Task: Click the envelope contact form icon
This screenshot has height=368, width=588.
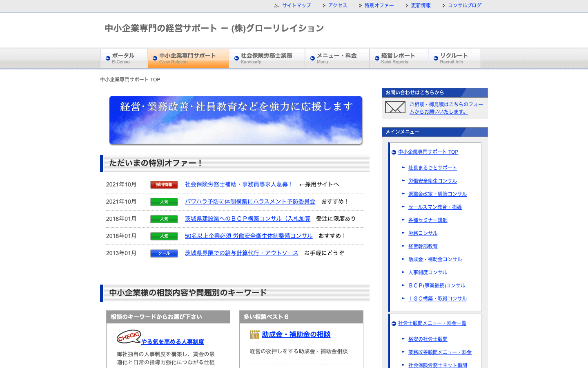Action: pyautogui.click(x=395, y=108)
